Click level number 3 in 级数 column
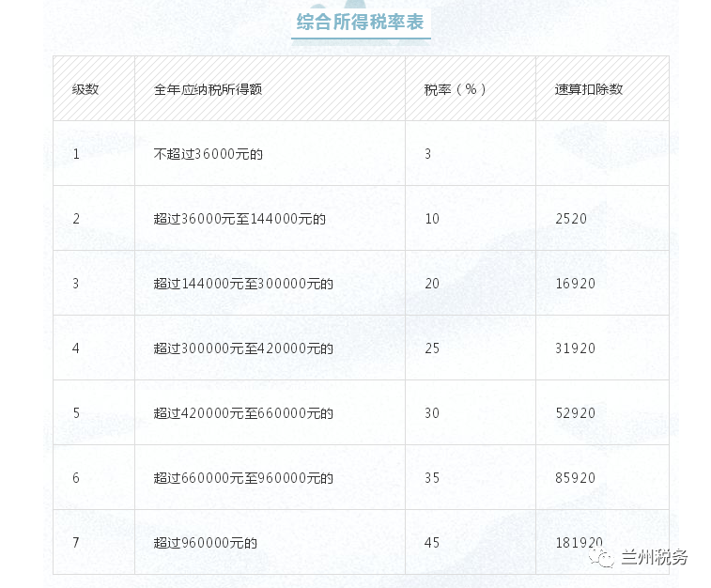This screenshot has width=711, height=588. click(76, 284)
